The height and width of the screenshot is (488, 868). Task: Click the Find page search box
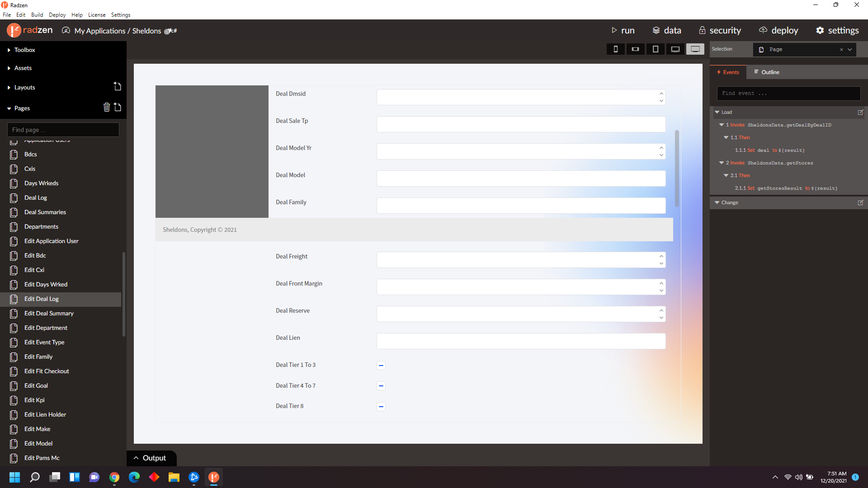point(63,130)
